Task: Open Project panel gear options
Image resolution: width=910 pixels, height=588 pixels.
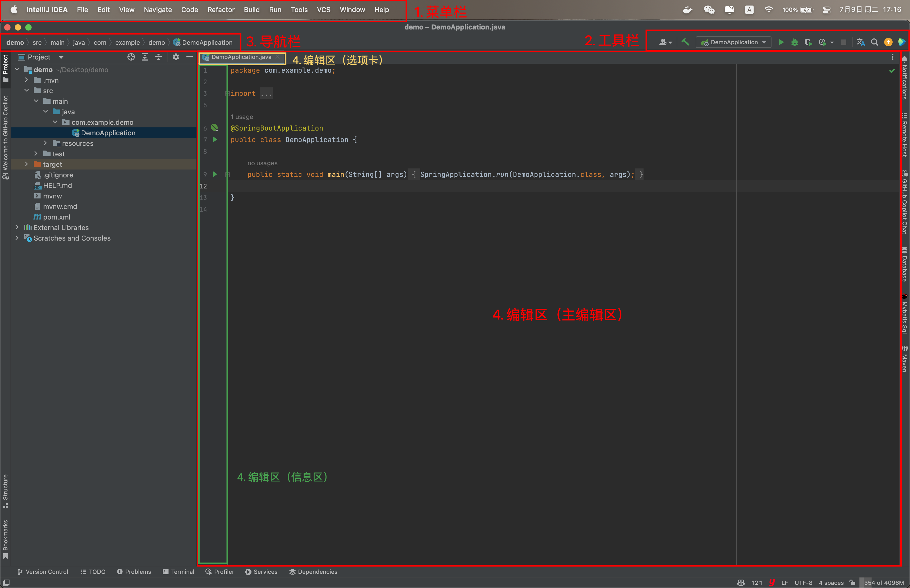Action: click(x=176, y=57)
